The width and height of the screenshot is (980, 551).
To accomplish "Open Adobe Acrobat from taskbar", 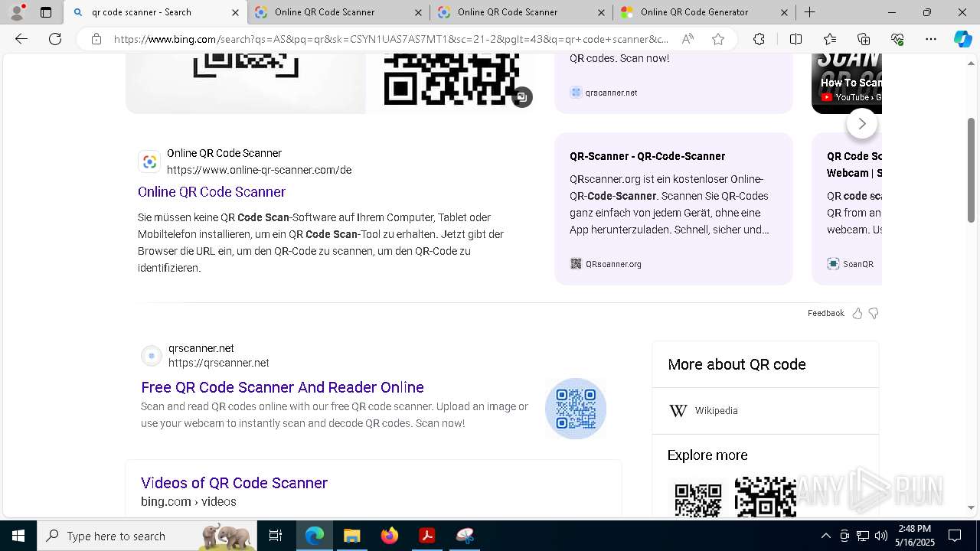I will (x=427, y=536).
